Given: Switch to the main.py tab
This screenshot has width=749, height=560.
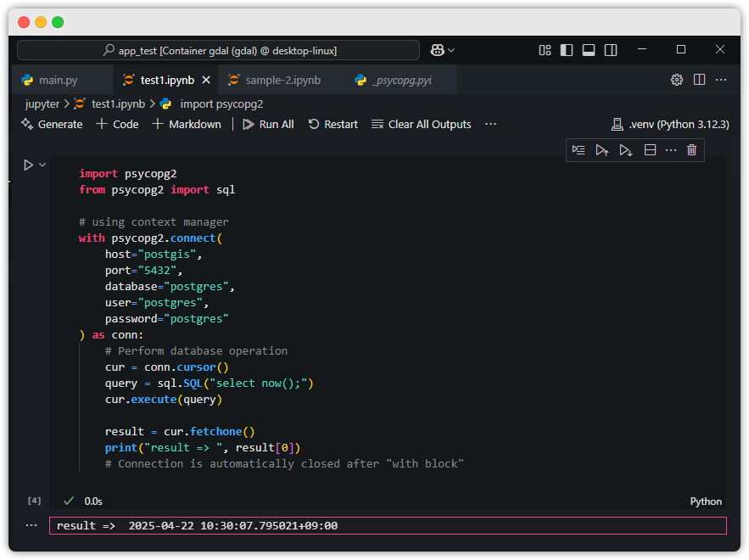Looking at the screenshot, I should click(x=59, y=81).
